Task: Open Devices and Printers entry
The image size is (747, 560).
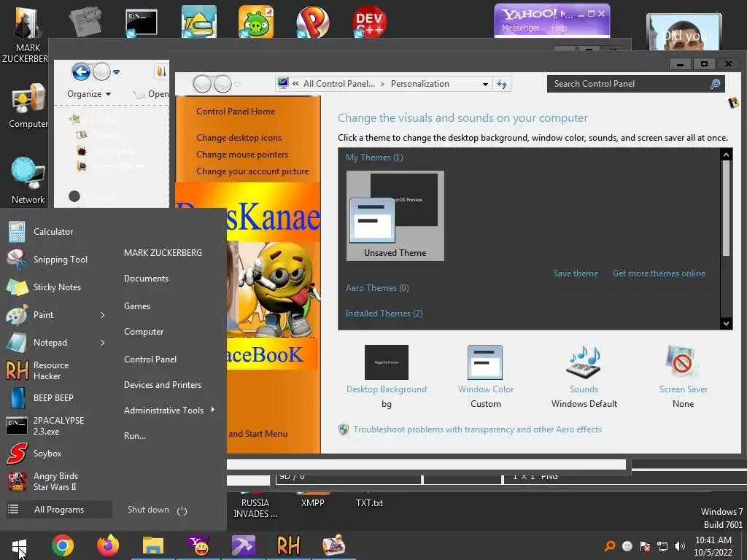Action: pyautogui.click(x=163, y=385)
